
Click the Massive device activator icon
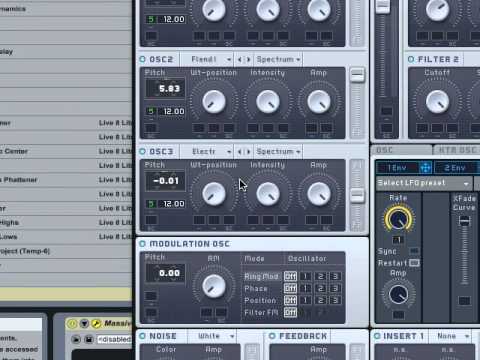pos(72,323)
